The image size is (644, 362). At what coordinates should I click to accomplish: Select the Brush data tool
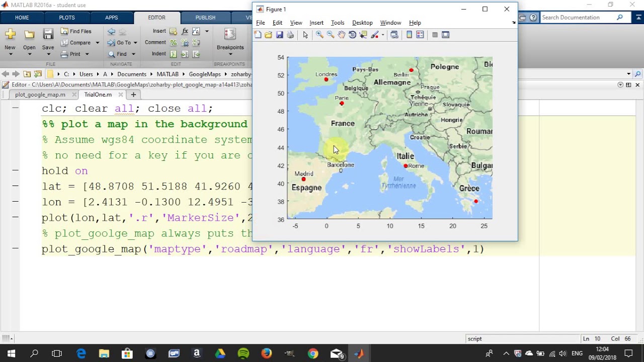375,35
